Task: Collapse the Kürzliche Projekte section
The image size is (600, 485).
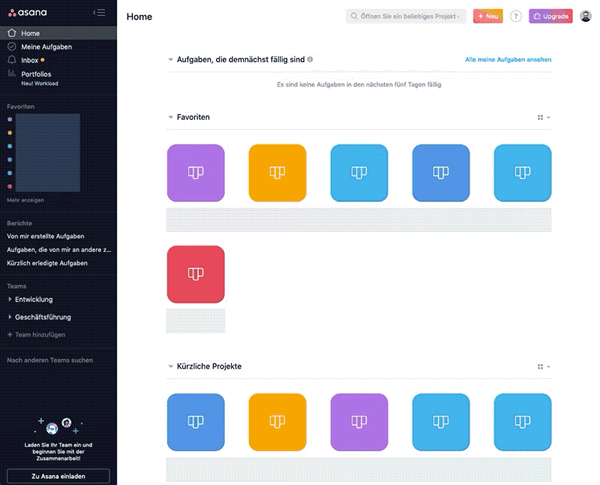Action: [170, 367]
